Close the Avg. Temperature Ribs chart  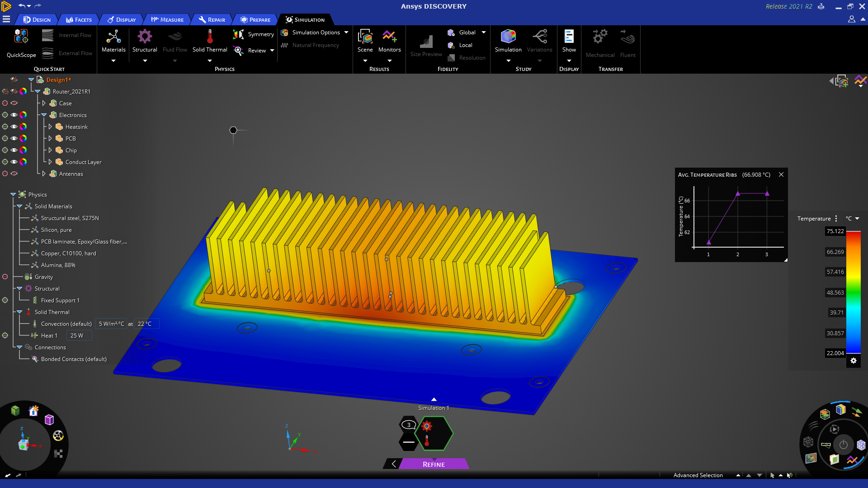click(x=781, y=175)
